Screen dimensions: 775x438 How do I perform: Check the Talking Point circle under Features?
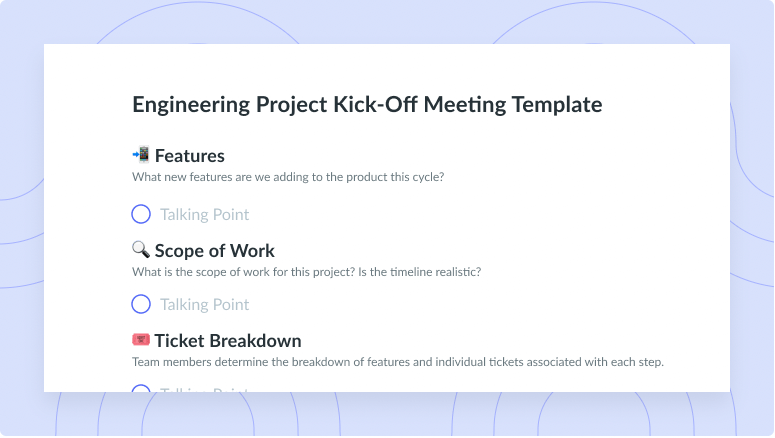(x=141, y=214)
